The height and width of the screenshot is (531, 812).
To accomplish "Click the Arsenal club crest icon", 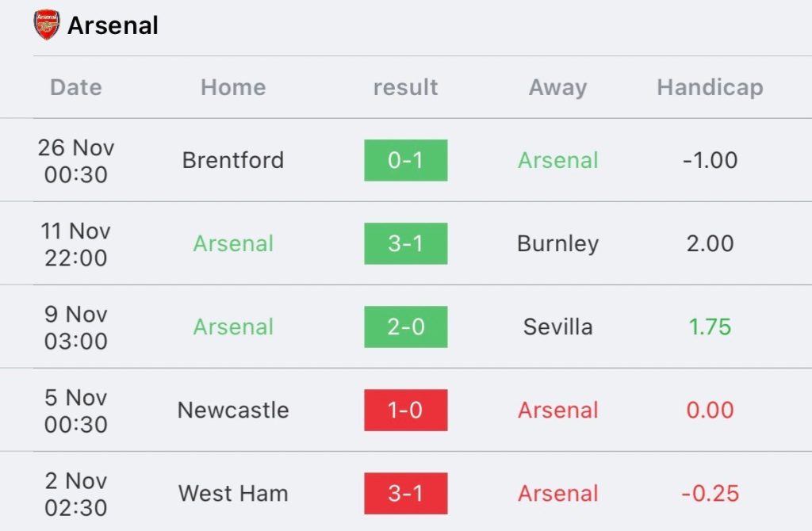I will (47, 25).
